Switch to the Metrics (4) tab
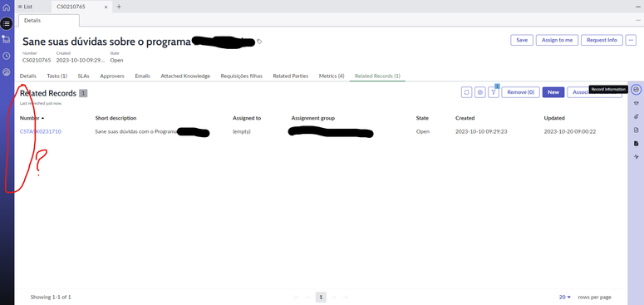644x305 pixels. [332, 76]
